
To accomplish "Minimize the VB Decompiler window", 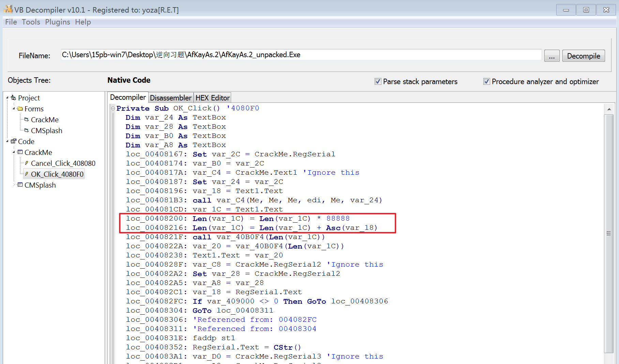I will tap(566, 10).
